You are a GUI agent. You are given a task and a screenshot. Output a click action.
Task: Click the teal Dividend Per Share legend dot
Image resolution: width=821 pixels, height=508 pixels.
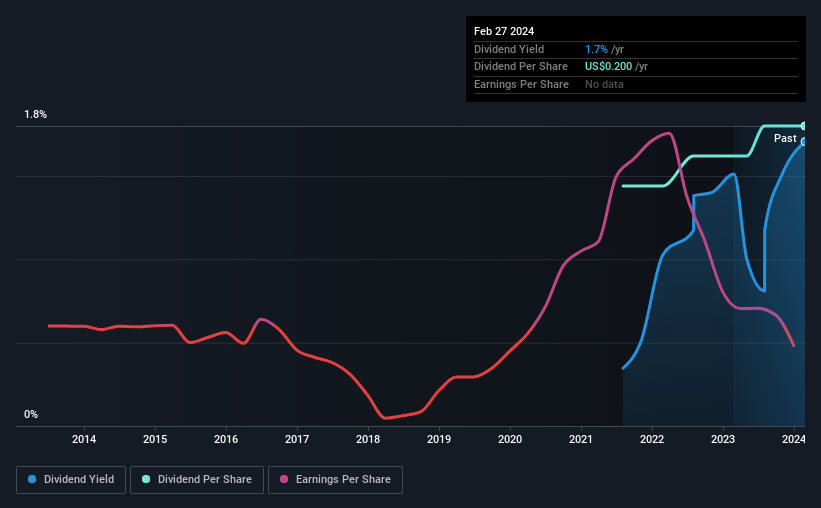146,479
